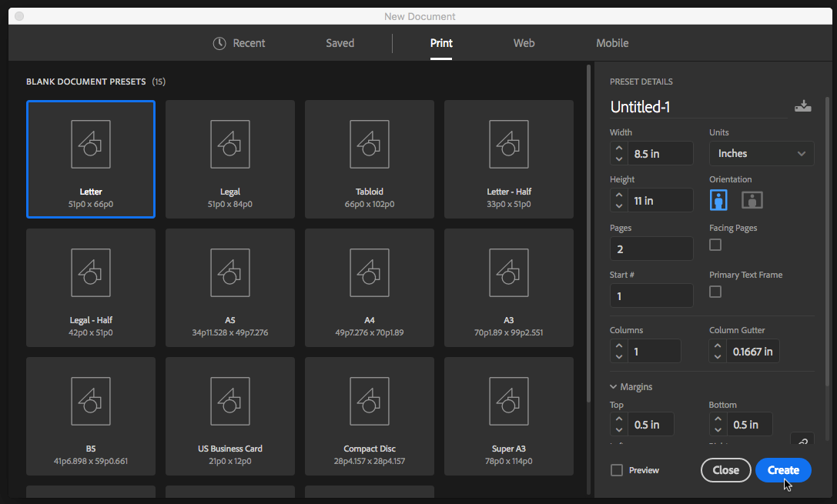The image size is (837, 504).
Task: Toggle the Primary Text Frame checkbox
Action: point(715,292)
